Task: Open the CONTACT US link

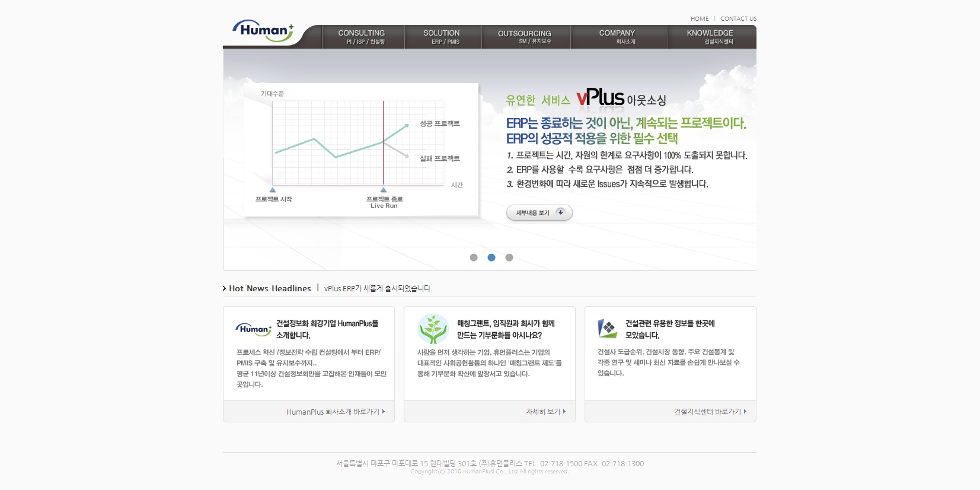Action: click(738, 19)
